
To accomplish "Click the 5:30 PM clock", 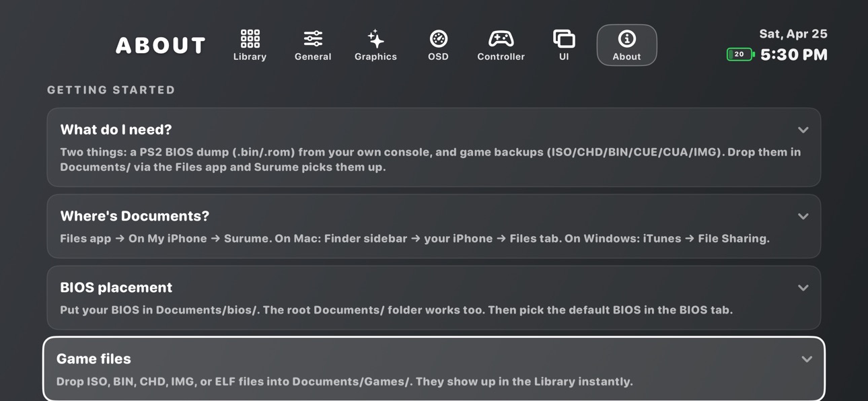I will (794, 54).
